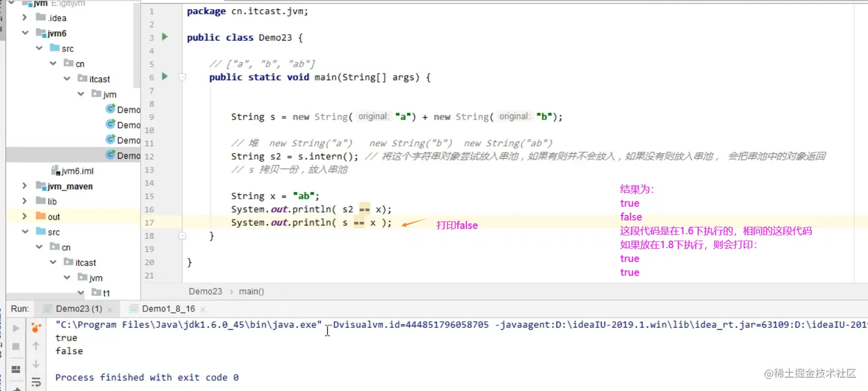Open VisualVM launcher icon in Run panel
Screen dimensions: 868x391
point(36,328)
